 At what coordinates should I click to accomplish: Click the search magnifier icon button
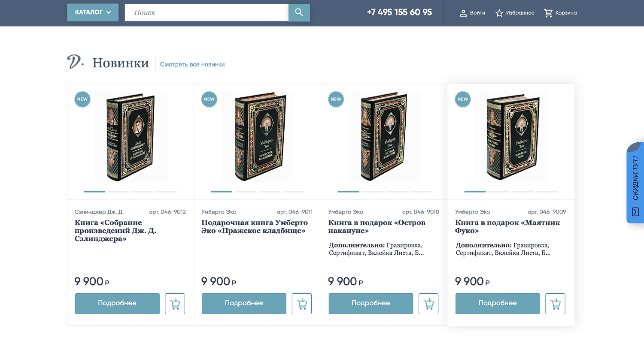click(x=299, y=12)
